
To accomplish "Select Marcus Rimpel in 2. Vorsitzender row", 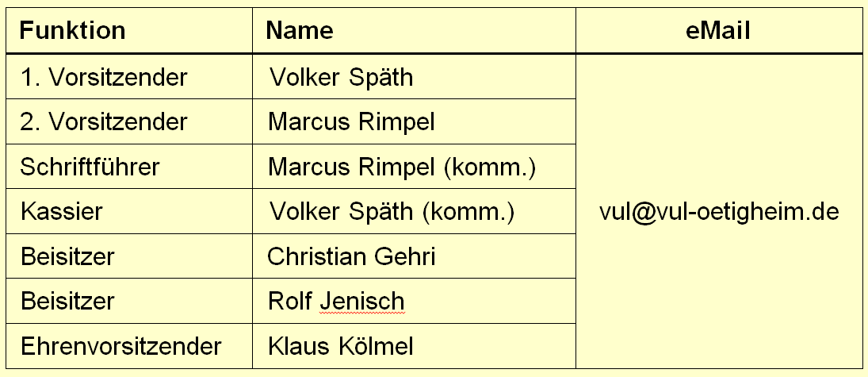I will [x=351, y=121].
